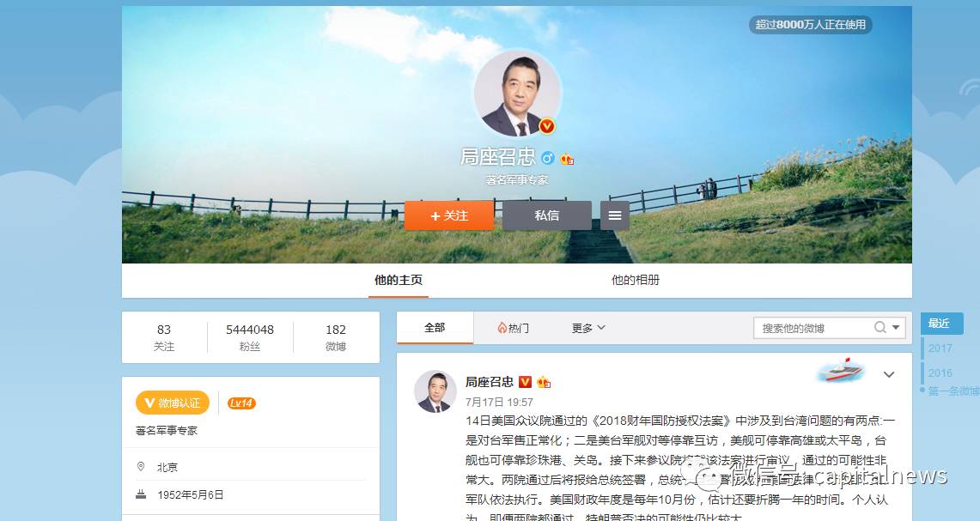Switch to the 他的相册 tab
Screen dimensions: 980x521
pyautogui.click(x=636, y=280)
